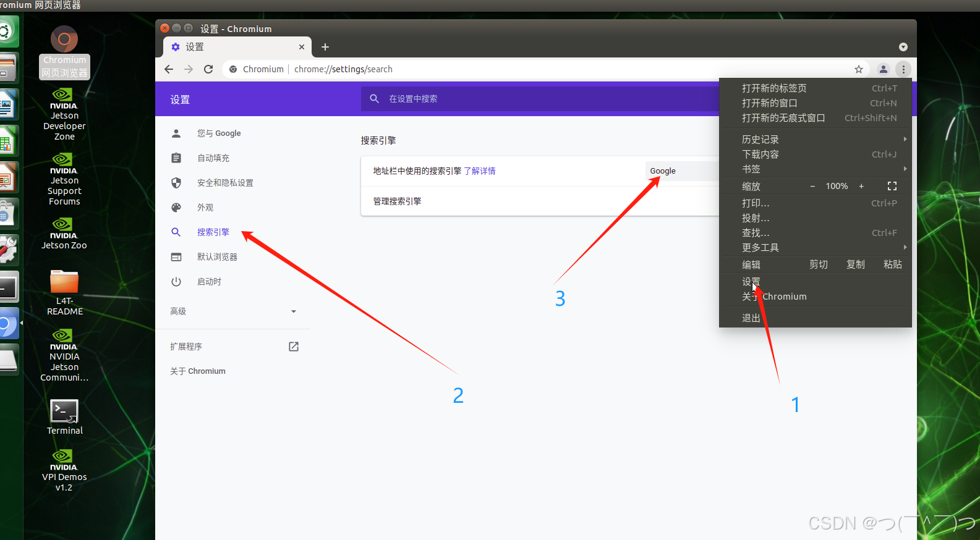Select 打开新的无痕式窗口 menu item
The image size is (980, 540).
pos(816,118)
